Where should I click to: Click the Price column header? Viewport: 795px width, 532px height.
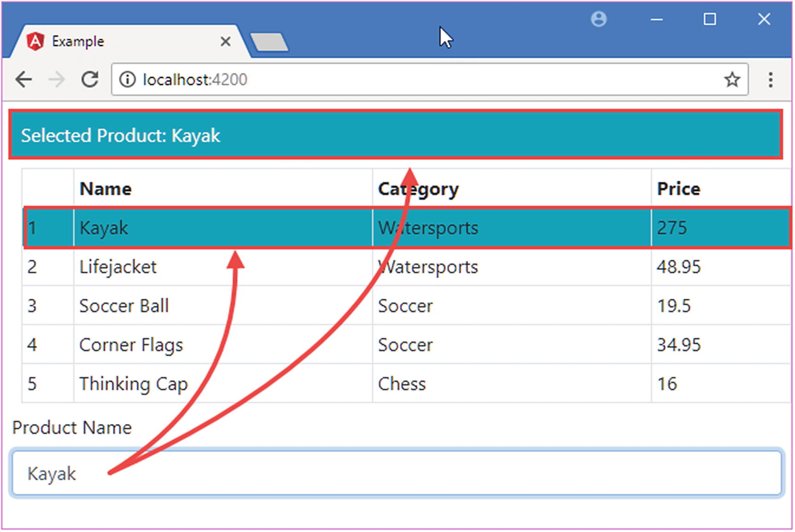coord(678,189)
